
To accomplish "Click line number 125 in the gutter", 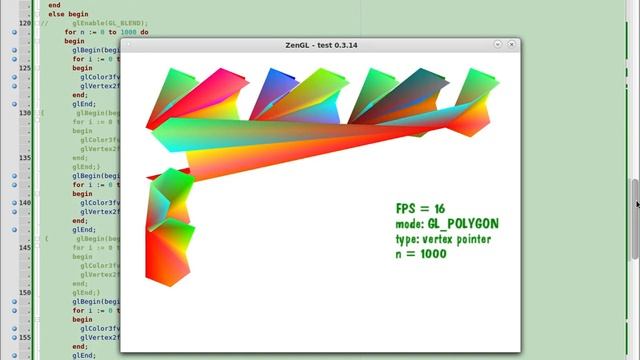I will click(x=25, y=68).
